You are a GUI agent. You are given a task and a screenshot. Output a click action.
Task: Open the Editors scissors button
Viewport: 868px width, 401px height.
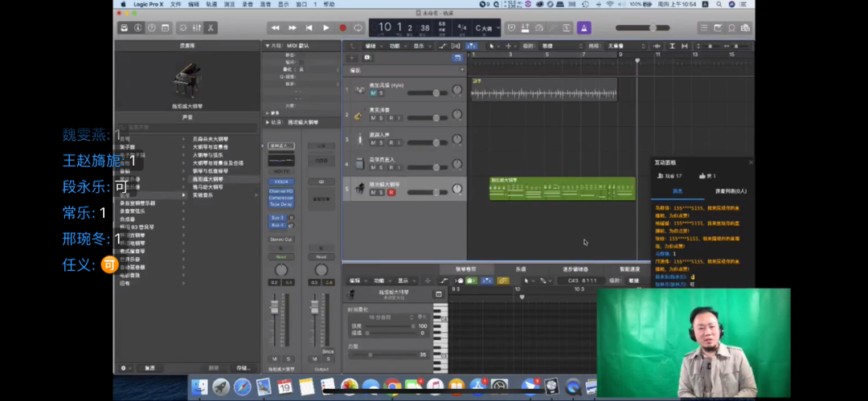point(211,27)
